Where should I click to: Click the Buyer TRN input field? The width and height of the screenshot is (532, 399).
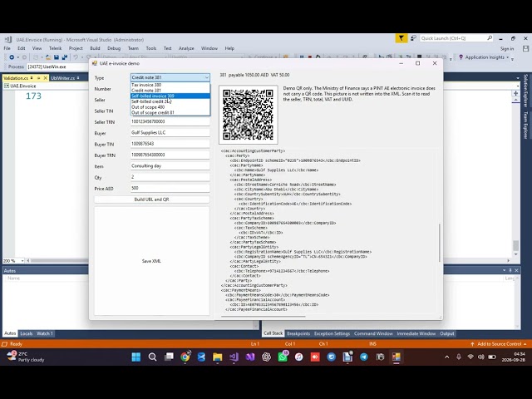[170, 155]
